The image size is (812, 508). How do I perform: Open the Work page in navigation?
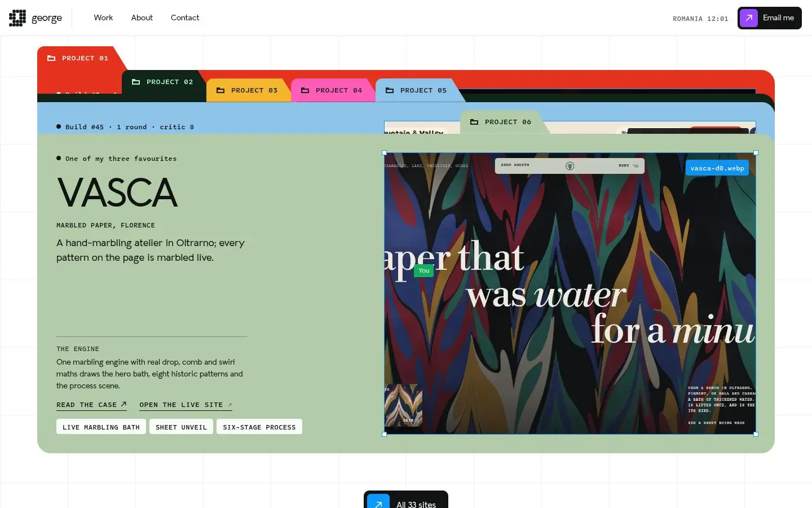pyautogui.click(x=103, y=17)
